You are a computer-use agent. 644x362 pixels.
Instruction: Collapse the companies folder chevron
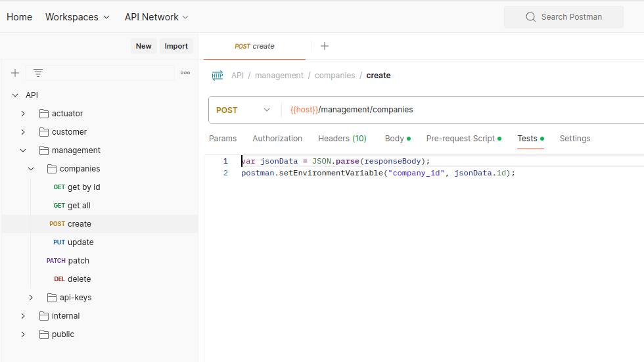pos(31,169)
